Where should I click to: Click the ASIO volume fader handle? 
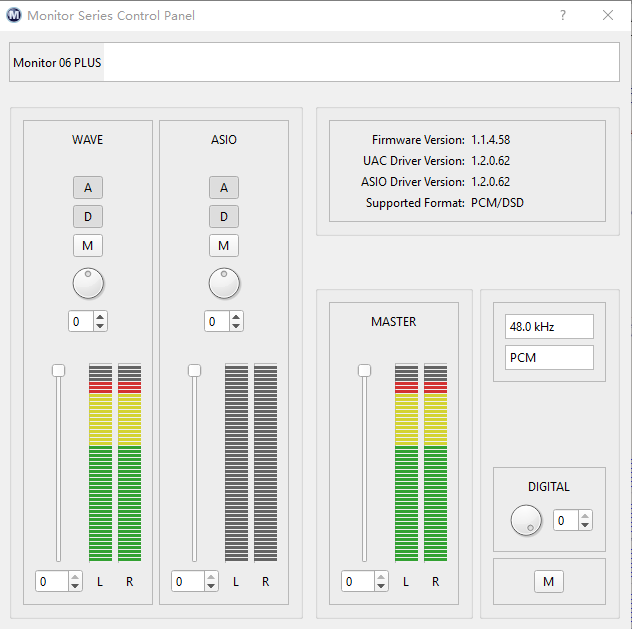pos(195,370)
